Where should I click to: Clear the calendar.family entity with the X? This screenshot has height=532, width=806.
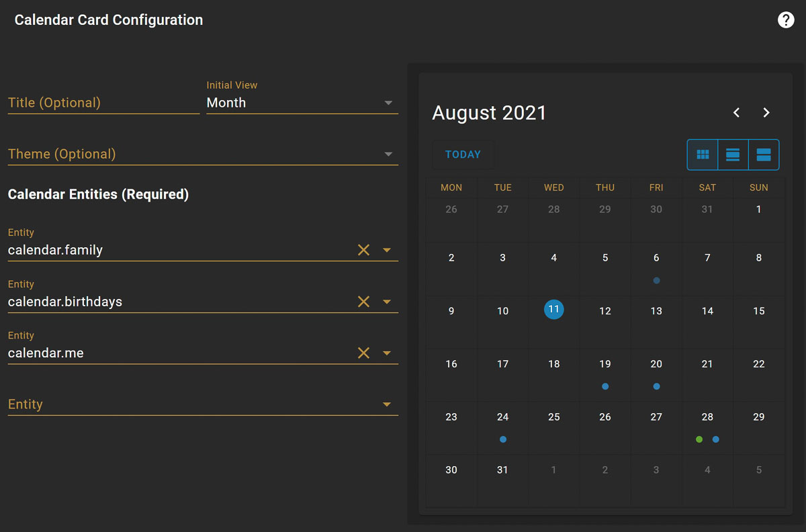pos(363,250)
